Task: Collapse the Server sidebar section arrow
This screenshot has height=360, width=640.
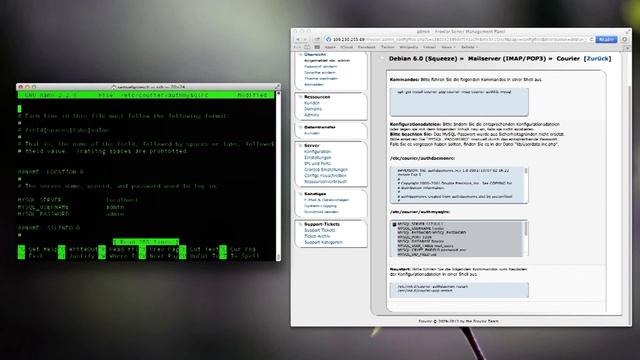Action: pos(300,145)
